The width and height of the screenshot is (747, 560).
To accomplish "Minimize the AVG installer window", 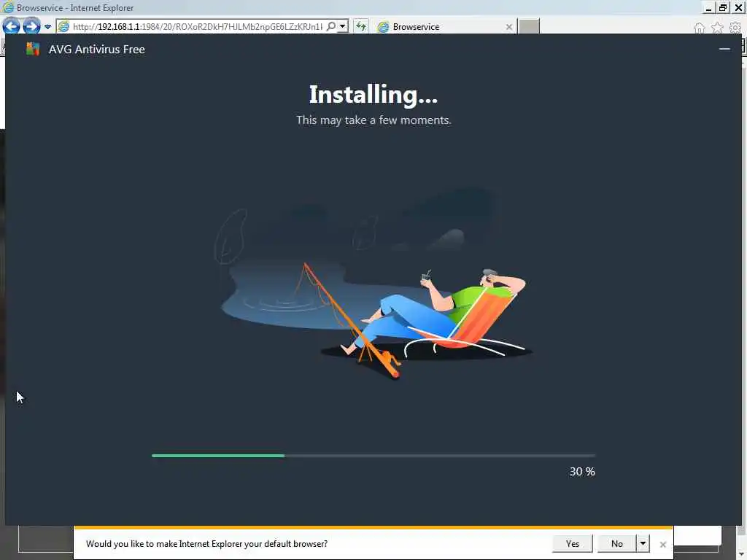I will [724, 49].
